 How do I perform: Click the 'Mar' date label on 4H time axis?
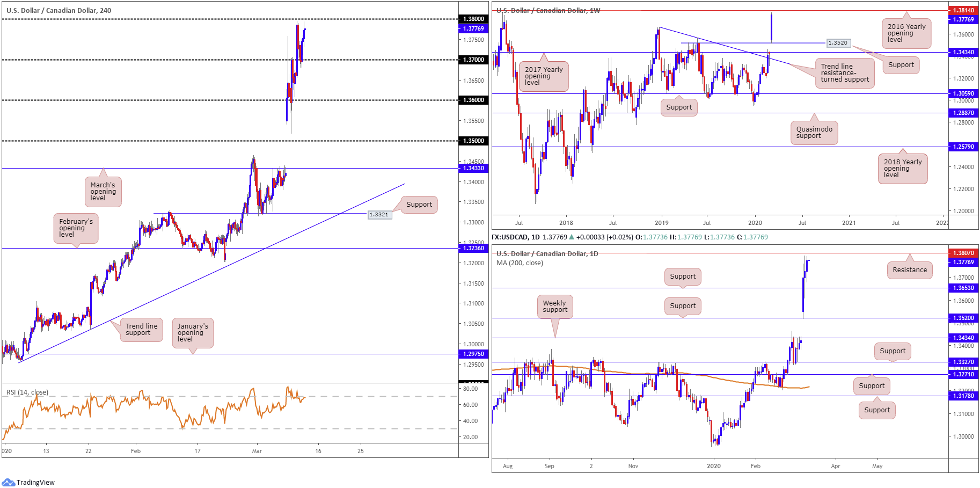click(257, 451)
